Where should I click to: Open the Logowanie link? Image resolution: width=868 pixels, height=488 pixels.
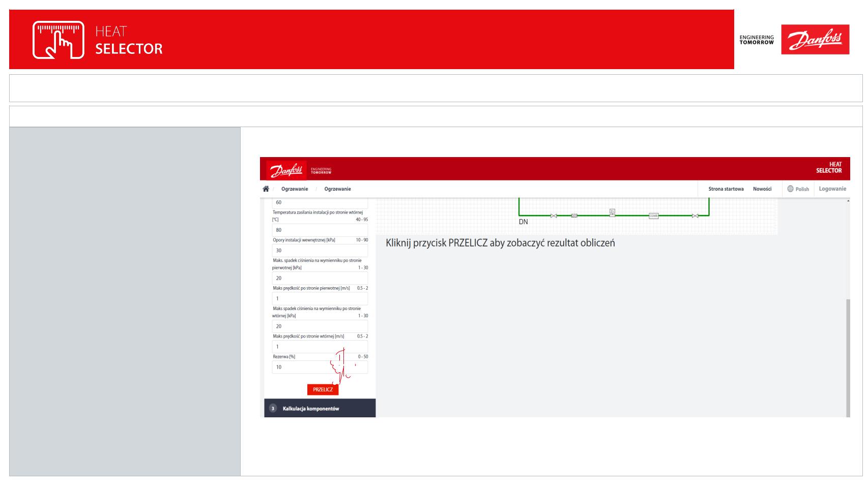(833, 189)
